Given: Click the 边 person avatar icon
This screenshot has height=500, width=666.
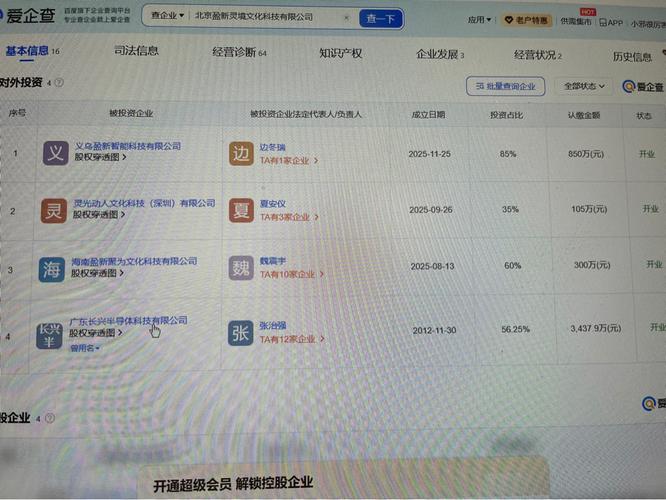Looking at the screenshot, I should [x=241, y=153].
